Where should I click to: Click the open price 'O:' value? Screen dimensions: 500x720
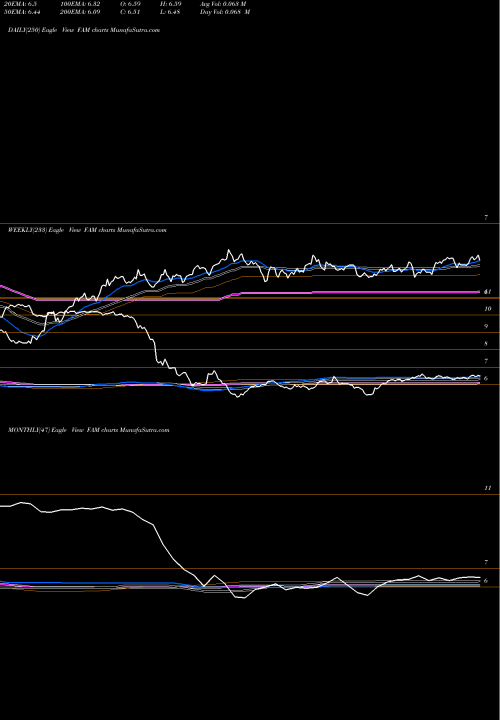130,4
